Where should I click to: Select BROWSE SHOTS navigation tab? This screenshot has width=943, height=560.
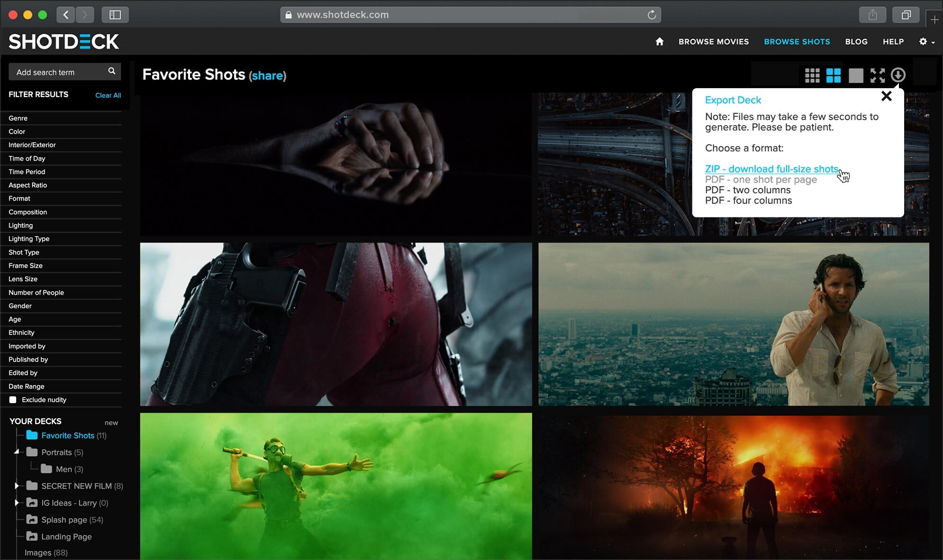click(797, 41)
